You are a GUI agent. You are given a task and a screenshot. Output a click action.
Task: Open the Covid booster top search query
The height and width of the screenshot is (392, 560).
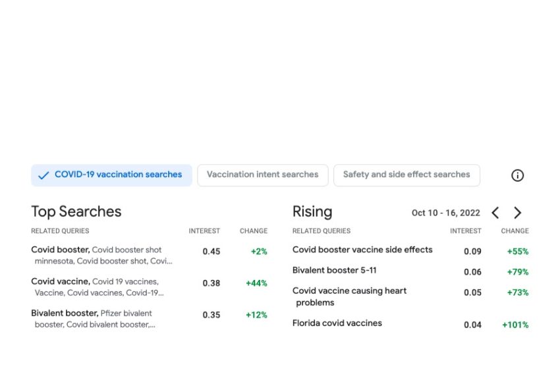(x=101, y=255)
